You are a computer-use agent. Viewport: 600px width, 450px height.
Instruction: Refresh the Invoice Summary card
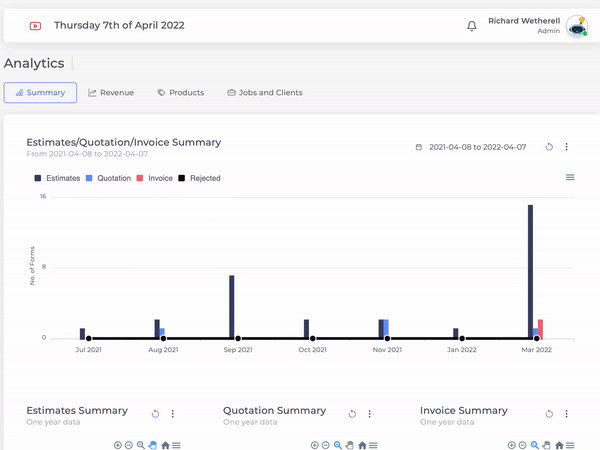549,414
